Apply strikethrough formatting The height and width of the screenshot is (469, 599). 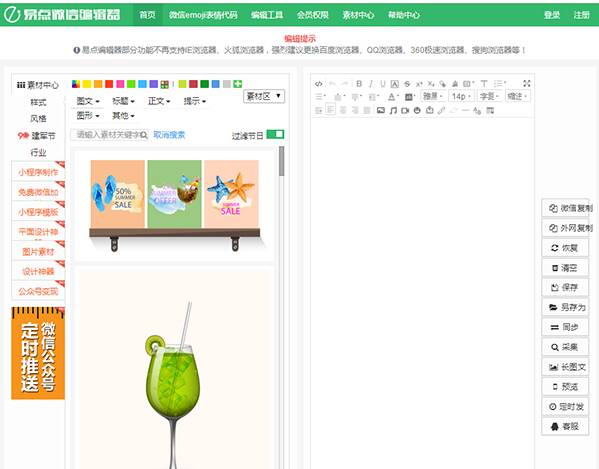pos(407,84)
